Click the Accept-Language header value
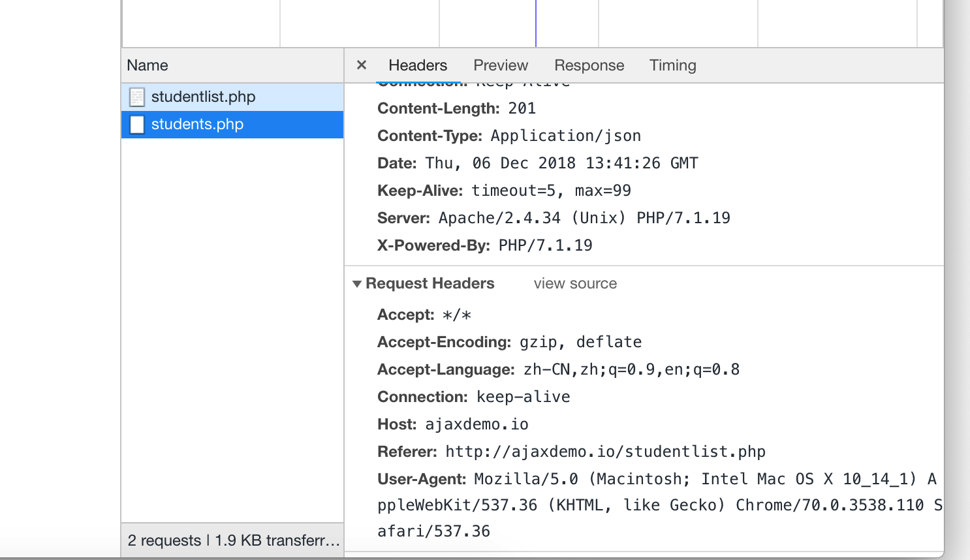Screen dimensions: 970x560 (x=631, y=369)
